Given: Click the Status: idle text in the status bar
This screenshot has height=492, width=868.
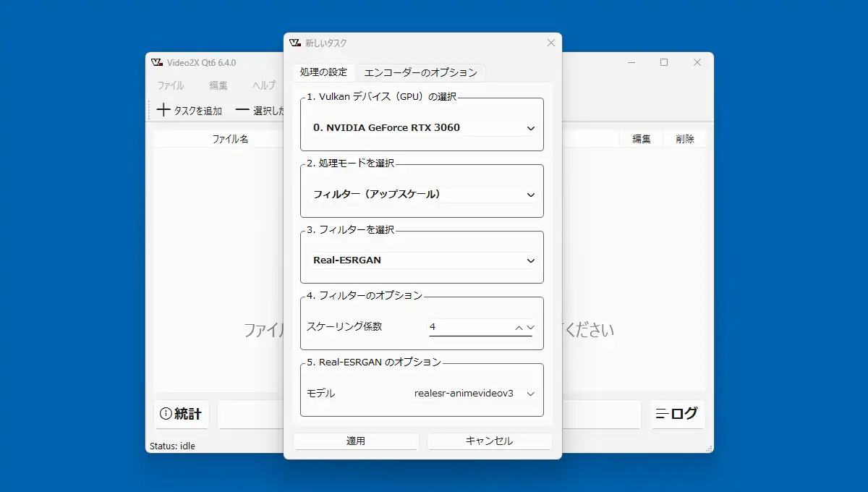Looking at the screenshot, I should (172, 446).
